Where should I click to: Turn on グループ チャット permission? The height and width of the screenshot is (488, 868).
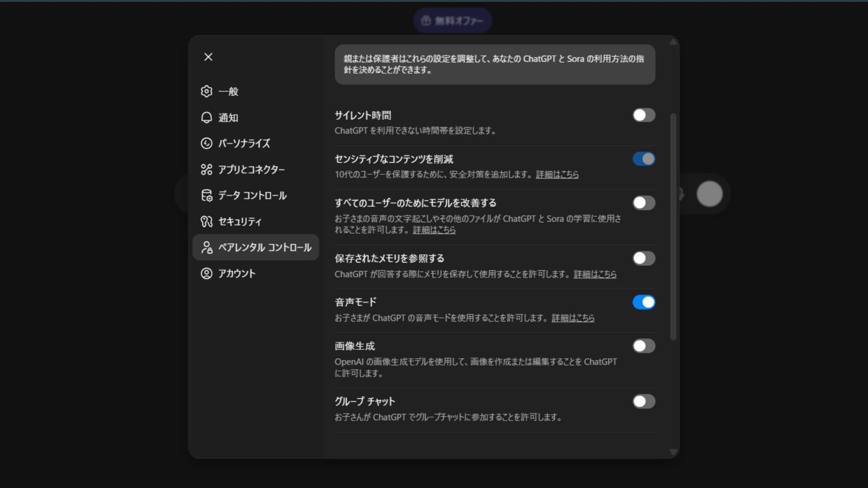pyautogui.click(x=644, y=401)
